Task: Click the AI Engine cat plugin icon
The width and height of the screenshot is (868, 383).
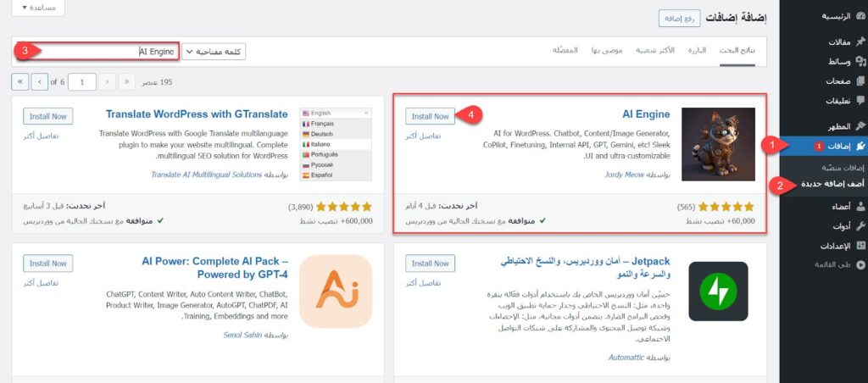Action: pos(718,144)
